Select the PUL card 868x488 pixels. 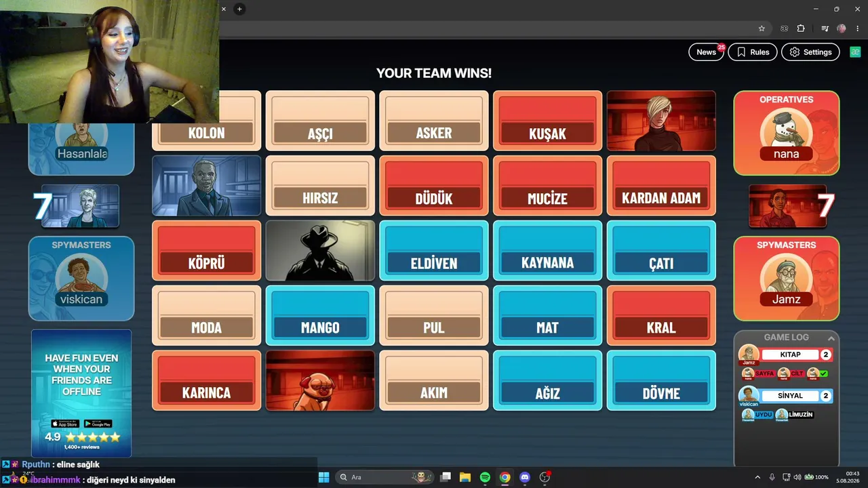point(434,316)
